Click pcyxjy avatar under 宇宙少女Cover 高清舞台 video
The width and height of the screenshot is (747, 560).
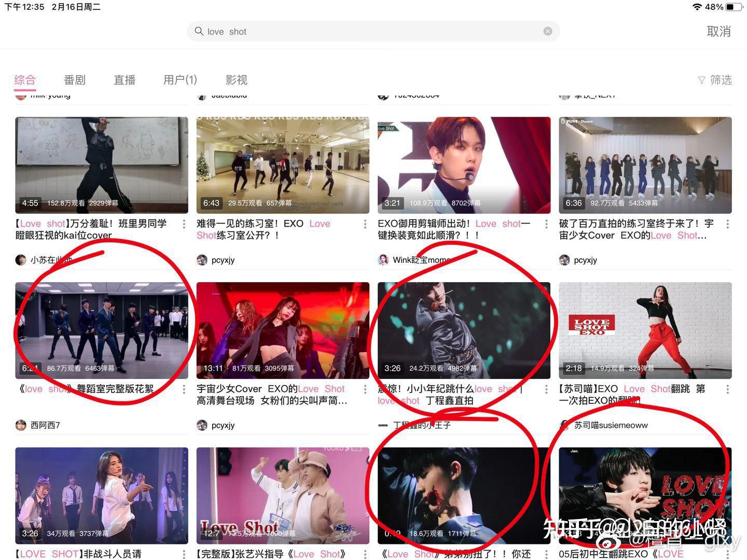click(202, 425)
